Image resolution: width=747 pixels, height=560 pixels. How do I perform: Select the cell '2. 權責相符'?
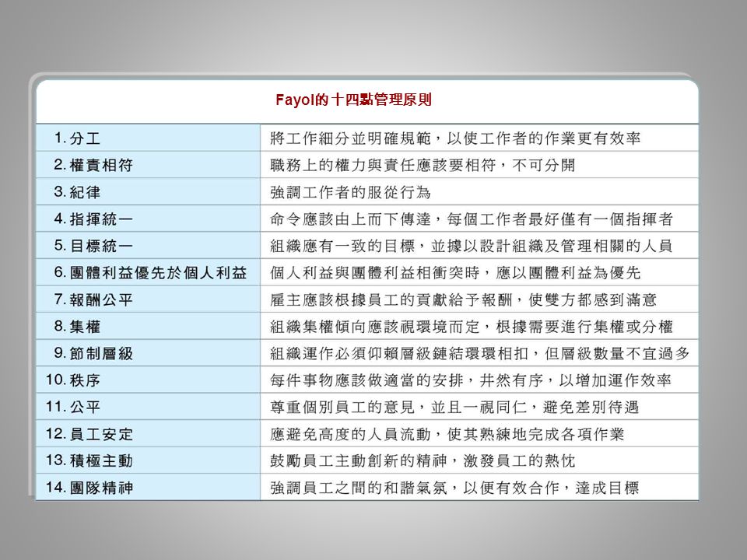(x=148, y=165)
